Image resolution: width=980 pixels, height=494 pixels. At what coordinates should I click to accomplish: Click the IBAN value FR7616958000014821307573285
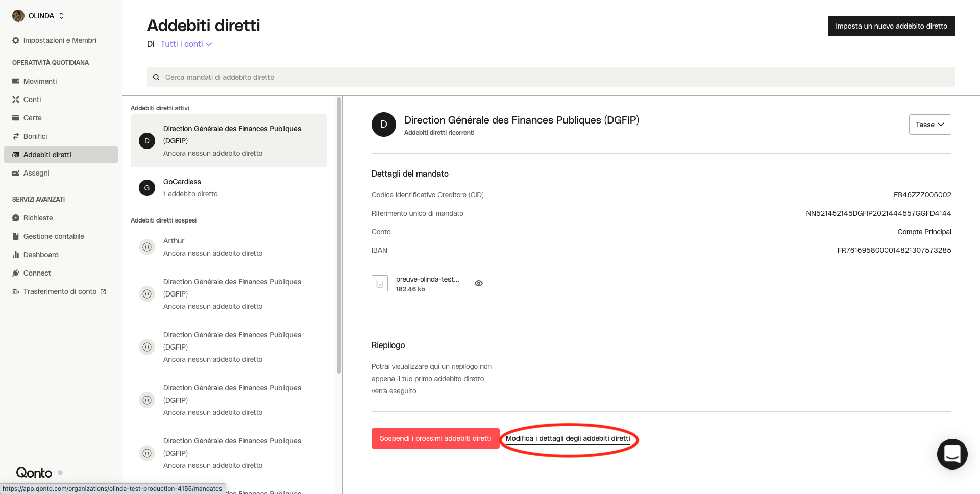click(894, 250)
